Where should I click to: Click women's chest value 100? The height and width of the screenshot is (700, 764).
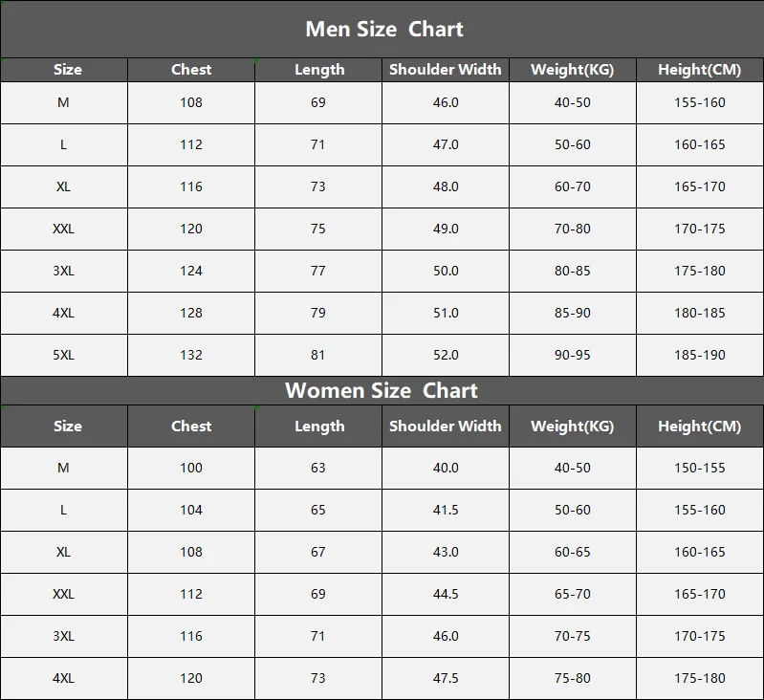coord(191,468)
